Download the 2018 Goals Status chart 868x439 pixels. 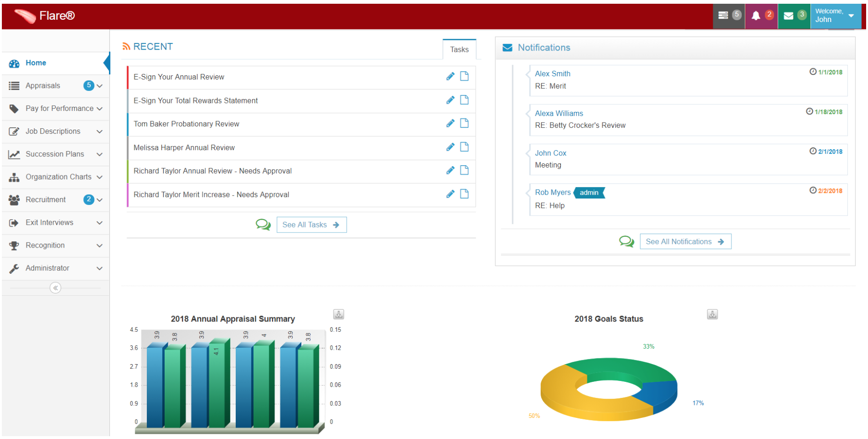(x=712, y=314)
